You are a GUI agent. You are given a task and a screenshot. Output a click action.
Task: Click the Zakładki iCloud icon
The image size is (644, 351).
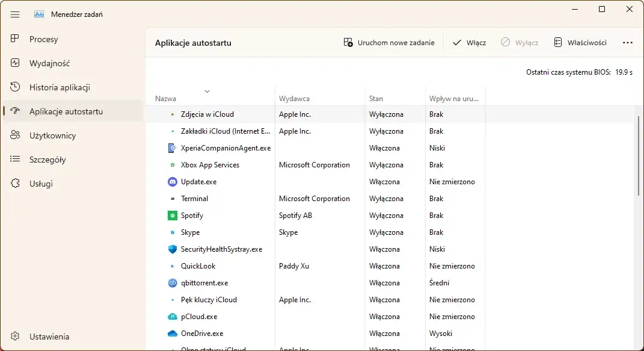coord(173,131)
